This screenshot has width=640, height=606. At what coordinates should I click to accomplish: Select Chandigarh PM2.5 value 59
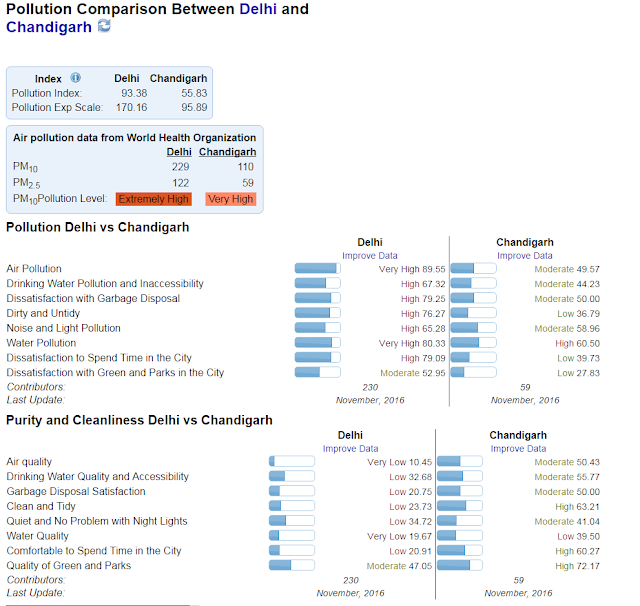coord(248,183)
